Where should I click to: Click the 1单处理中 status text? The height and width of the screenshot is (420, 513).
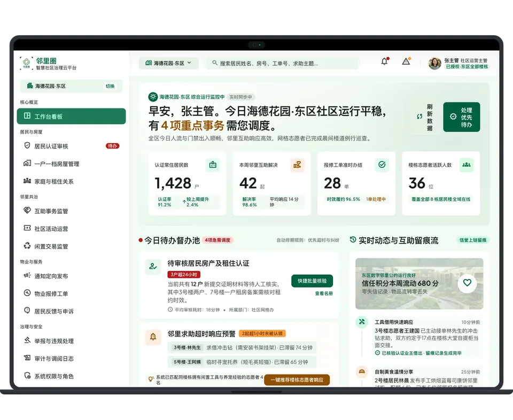click(x=376, y=199)
